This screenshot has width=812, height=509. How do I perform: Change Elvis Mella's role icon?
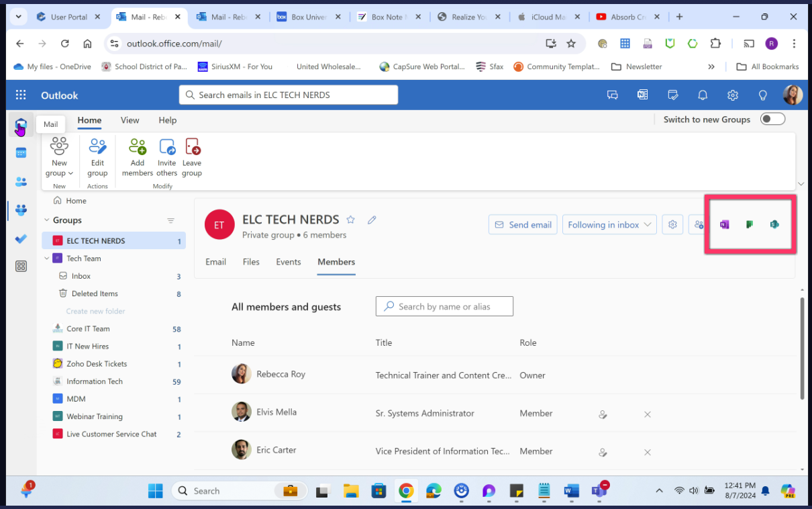[x=603, y=414]
